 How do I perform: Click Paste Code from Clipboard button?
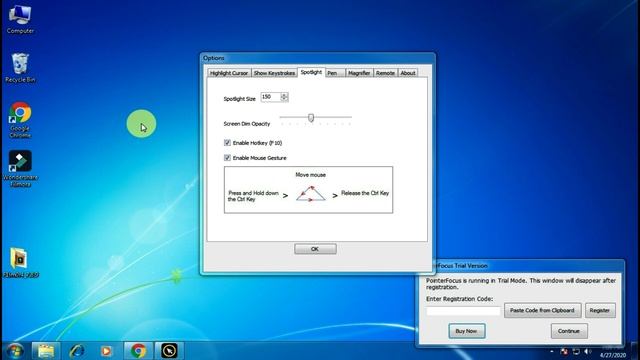[542, 311]
